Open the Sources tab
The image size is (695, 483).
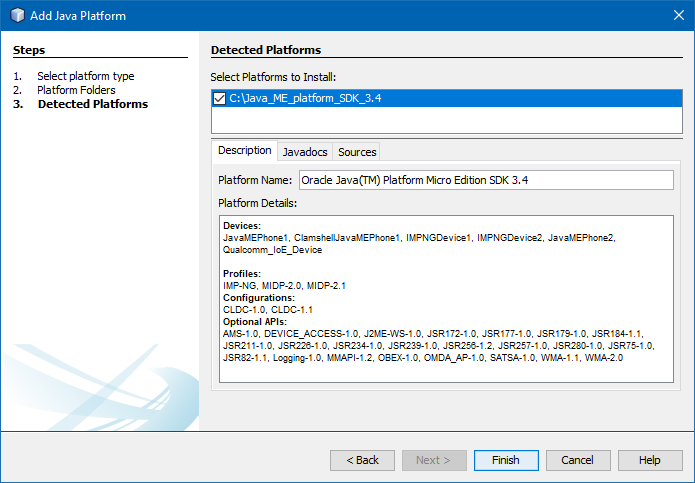357,152
